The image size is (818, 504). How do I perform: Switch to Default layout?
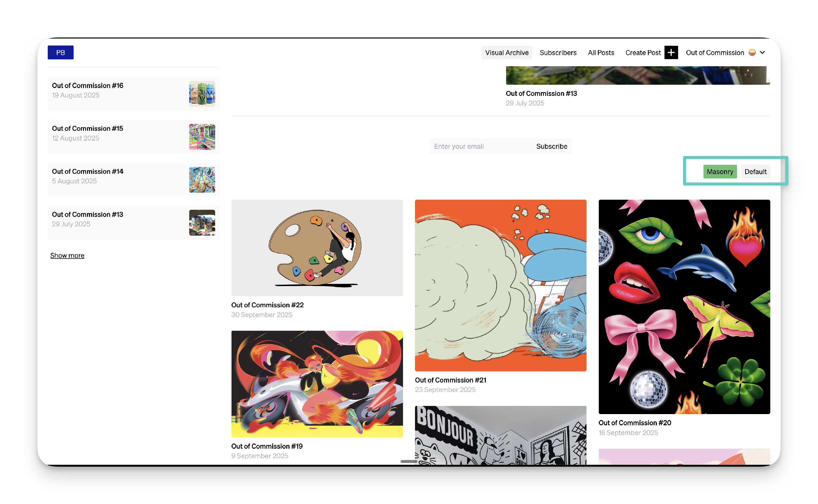(755, 172)
